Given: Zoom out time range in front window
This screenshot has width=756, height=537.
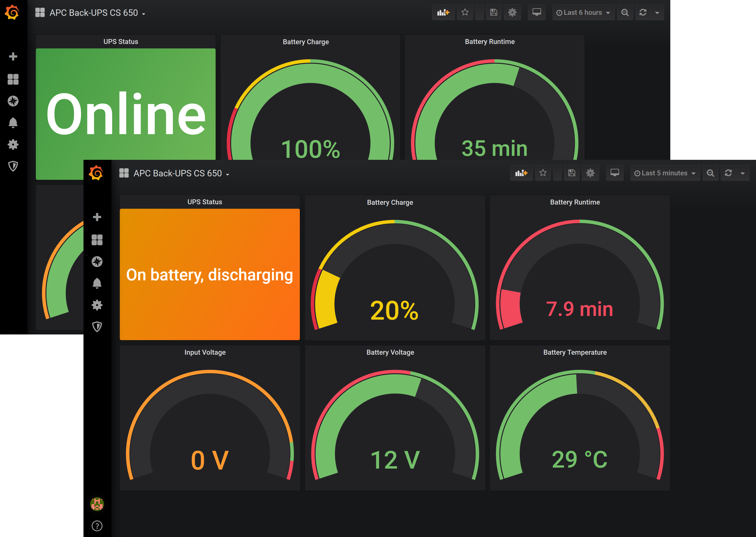Looking at the screenshot, I should [710, 173].
